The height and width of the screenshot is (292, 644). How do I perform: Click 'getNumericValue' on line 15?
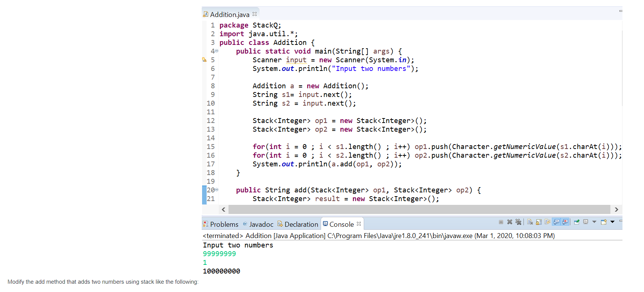click(x=525, y=147)
